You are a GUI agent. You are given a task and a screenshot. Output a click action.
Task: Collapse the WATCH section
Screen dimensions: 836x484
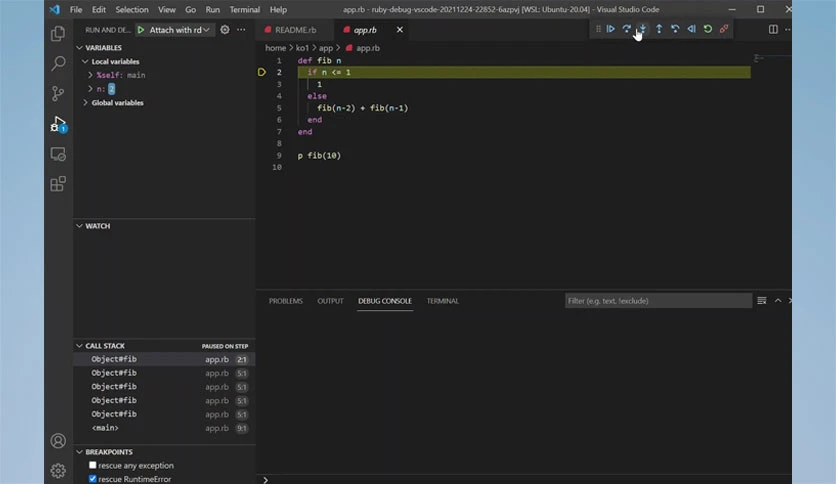pyautogui.click(x=79, y=226)
